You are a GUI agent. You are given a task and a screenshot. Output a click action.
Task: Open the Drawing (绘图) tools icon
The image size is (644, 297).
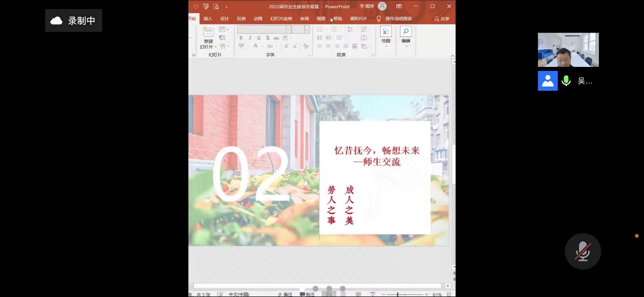click(x=386, y=32)
